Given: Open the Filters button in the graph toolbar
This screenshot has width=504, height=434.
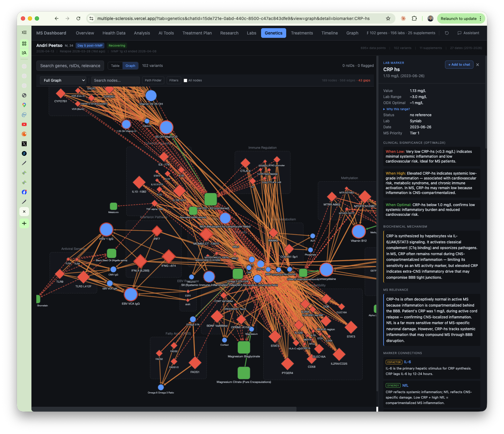Looking at the screenshot, I should point(174,80).
